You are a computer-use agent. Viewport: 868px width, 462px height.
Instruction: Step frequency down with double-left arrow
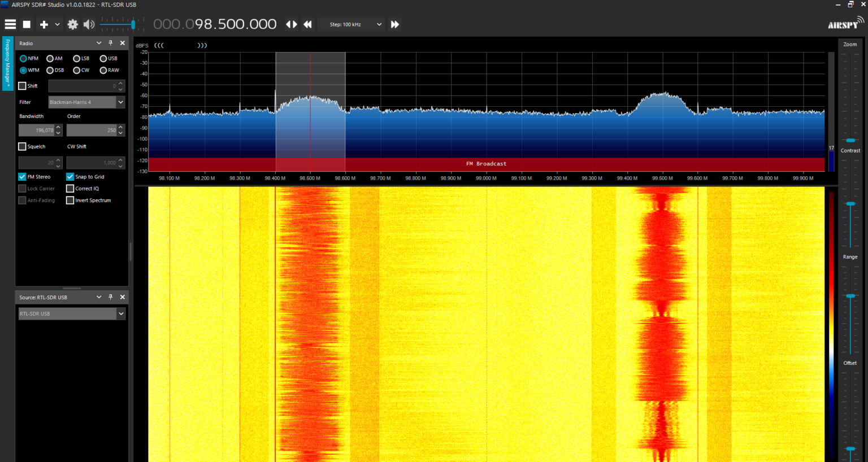307,24
